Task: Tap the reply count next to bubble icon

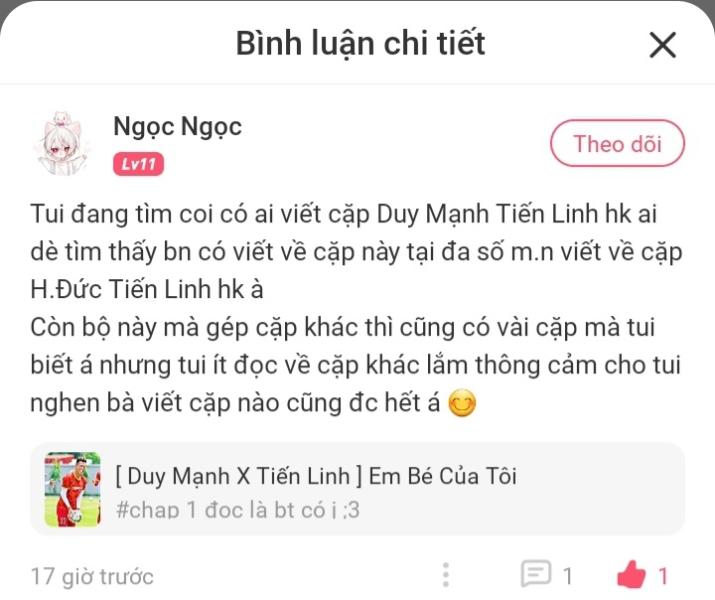Action: point(567,576)
